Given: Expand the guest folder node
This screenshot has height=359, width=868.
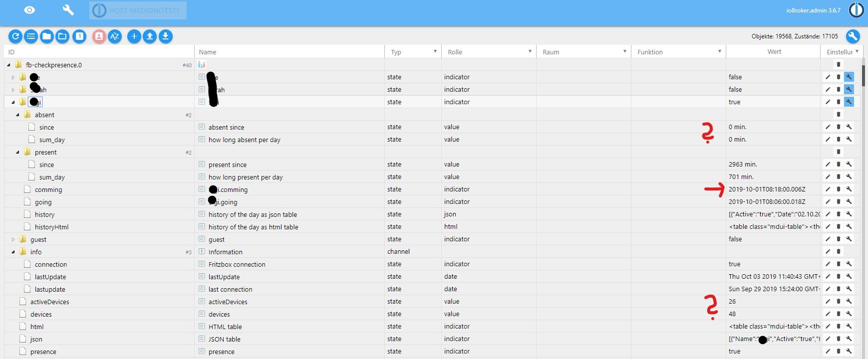Looking at the screenshot, I should tap(13, 239).
